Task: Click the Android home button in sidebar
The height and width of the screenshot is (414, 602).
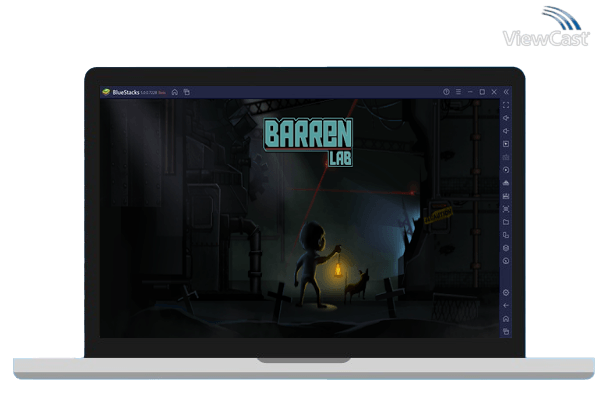Action: (x=506, y=319)
